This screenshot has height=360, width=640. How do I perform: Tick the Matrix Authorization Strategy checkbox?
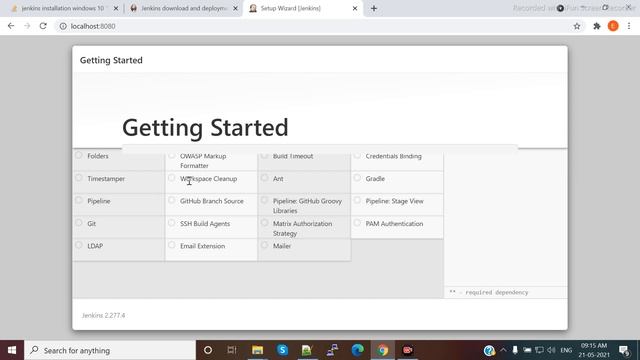(x=264, y=223)
